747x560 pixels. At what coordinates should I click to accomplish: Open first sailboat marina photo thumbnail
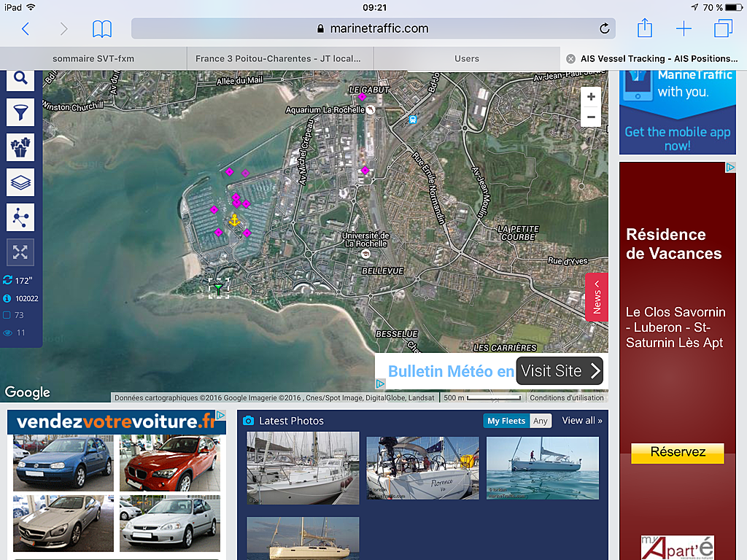point(303,468)
